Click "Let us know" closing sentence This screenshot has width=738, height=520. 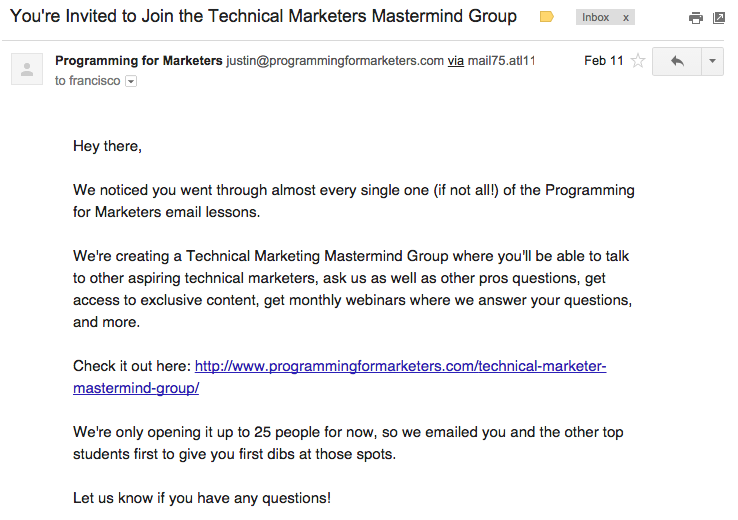(202, 498)
